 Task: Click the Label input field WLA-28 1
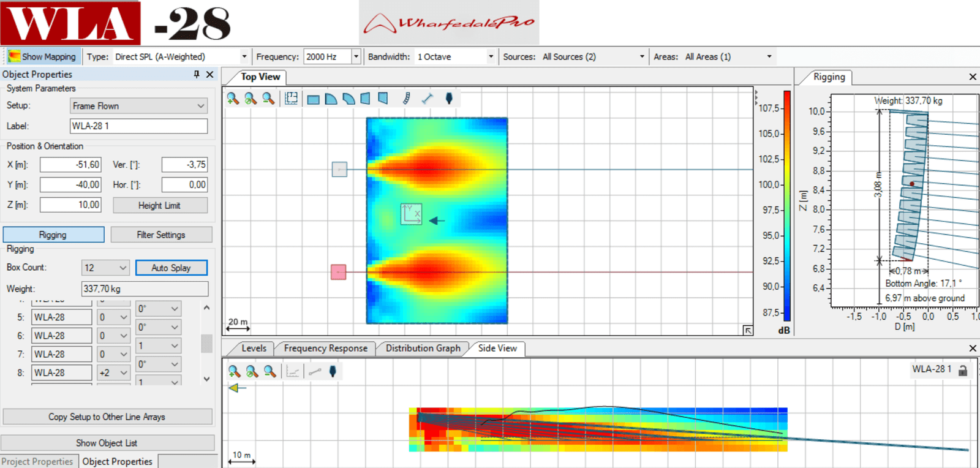pyautogui.click(x=139, y=126)
